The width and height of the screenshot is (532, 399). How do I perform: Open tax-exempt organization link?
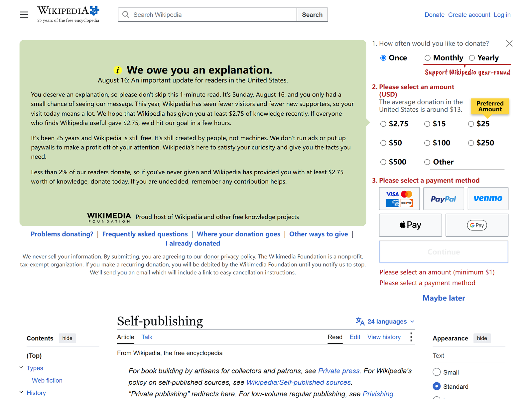point(51,264)
